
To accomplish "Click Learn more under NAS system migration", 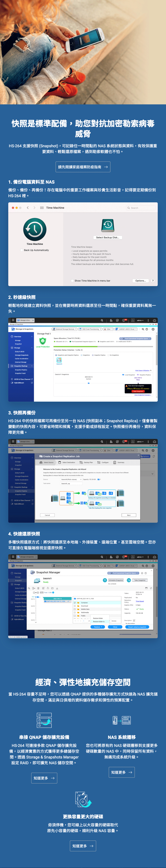I will (122, 772).
